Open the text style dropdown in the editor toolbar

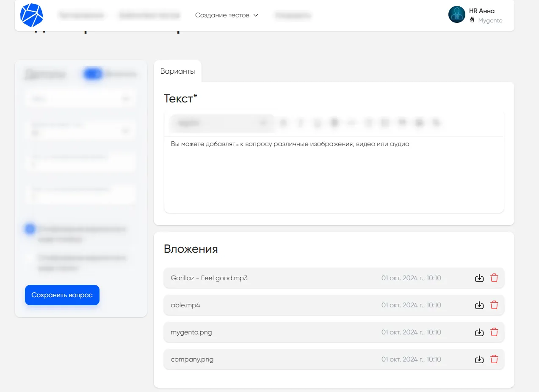pos(222,123)
